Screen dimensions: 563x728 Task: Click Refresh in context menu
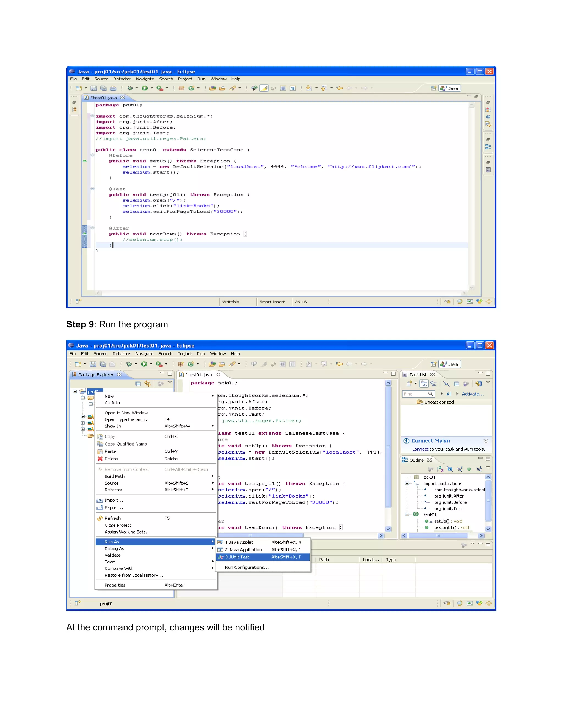coord(156,518)
